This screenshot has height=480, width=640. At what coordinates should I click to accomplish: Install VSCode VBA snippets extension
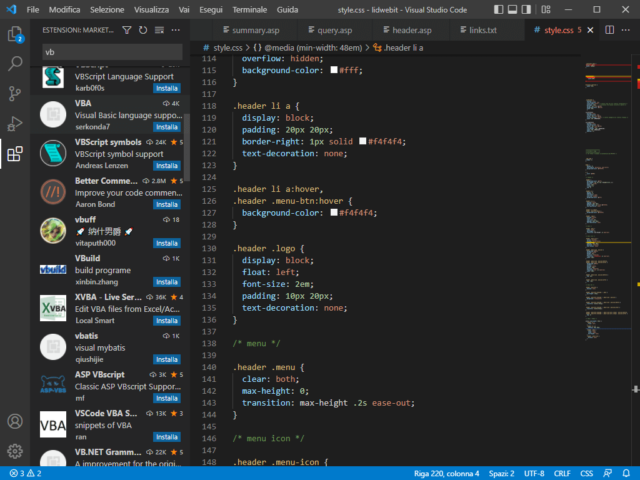[x=167, y=437]
